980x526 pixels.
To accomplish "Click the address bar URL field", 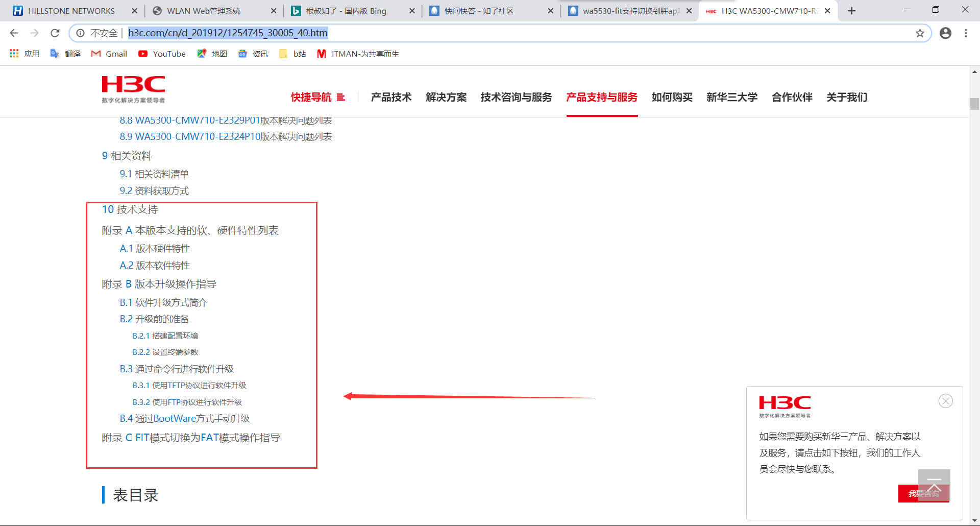I will click(500, 33).
